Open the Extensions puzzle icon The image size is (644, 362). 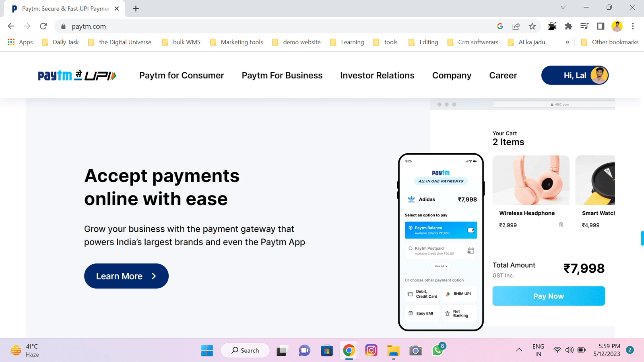point(568,26)
